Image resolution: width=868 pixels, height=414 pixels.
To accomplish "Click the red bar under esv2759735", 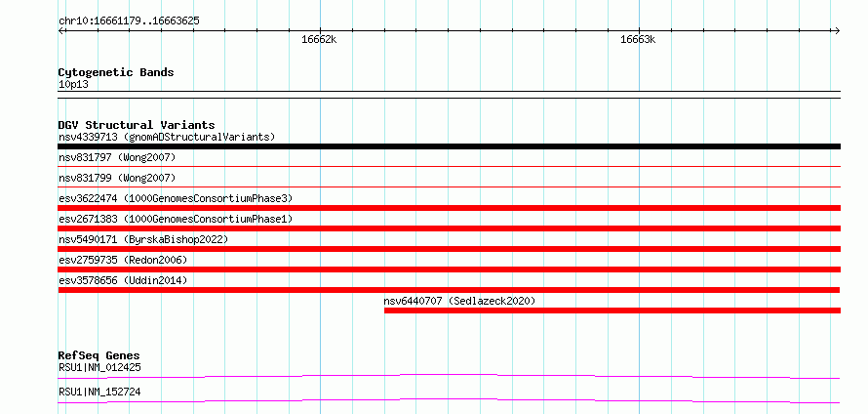I will pos(449,269).
